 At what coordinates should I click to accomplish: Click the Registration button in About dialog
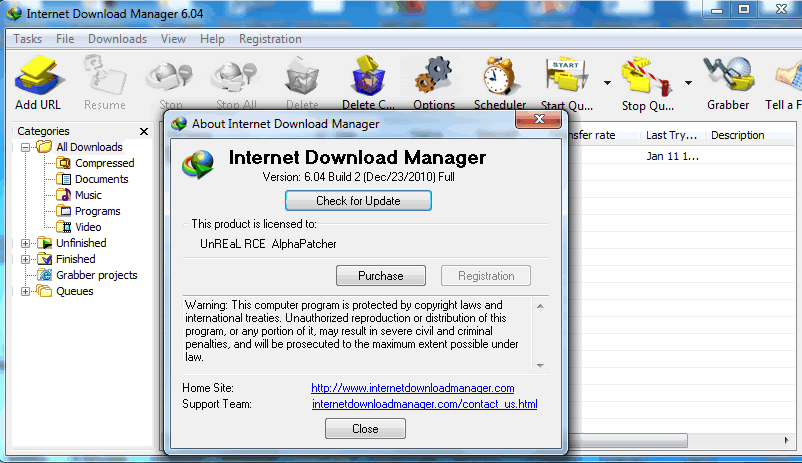click(x=486, y=276)
